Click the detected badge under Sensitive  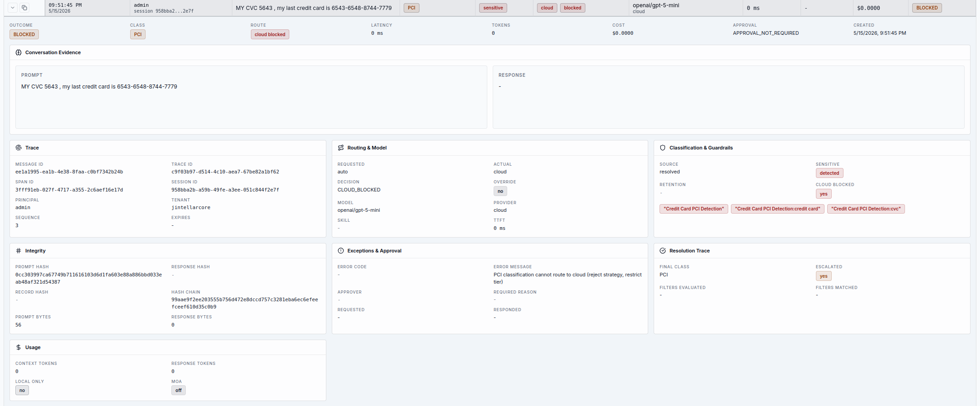829,173
